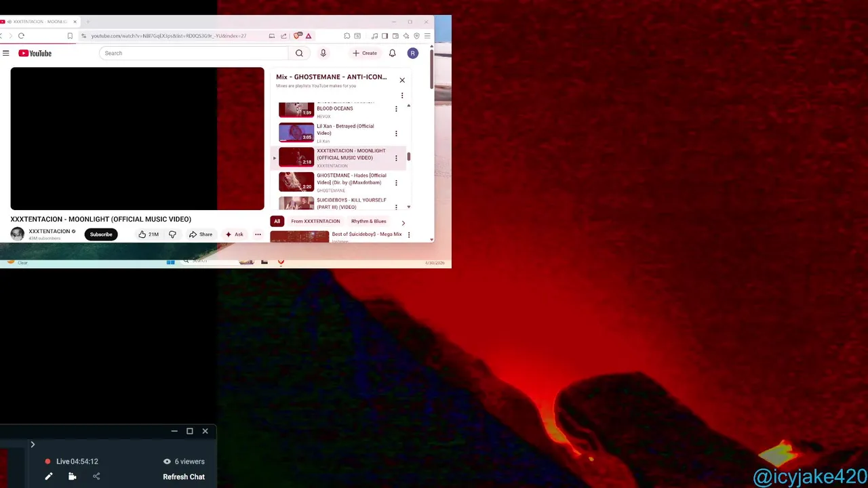The width and height of the screenshot is (868, 488).
Task: Select the All filter chip
Action: click(277, 221)
